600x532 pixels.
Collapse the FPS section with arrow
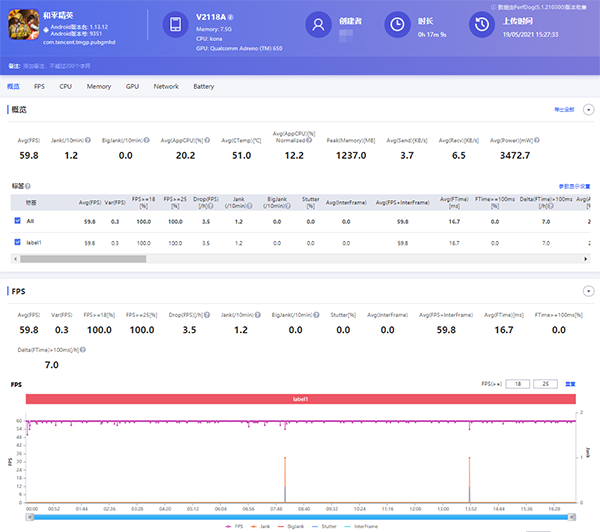point(588,291)
